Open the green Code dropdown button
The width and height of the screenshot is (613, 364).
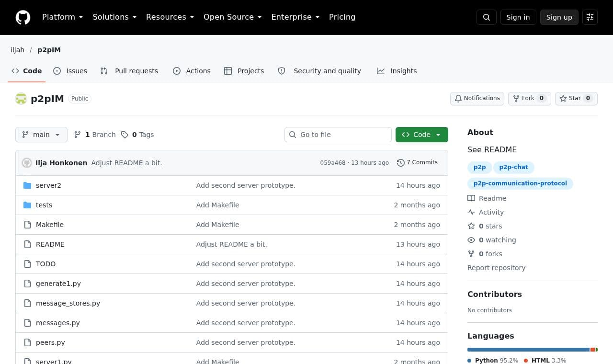click(x=422, y=135)
